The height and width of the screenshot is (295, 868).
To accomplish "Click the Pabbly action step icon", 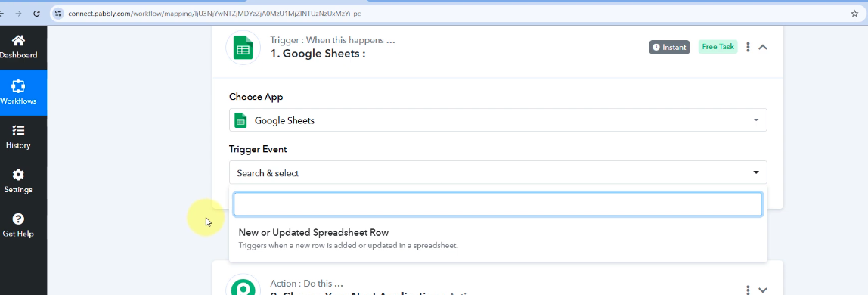I will pyautogui.click(x=243, y=286).
